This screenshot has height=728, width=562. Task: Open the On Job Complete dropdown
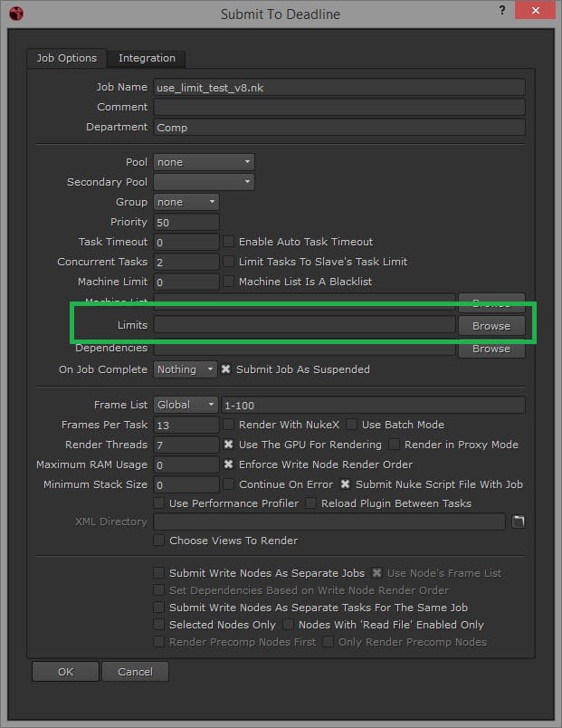pyautogui.click(x=186, y=369)
